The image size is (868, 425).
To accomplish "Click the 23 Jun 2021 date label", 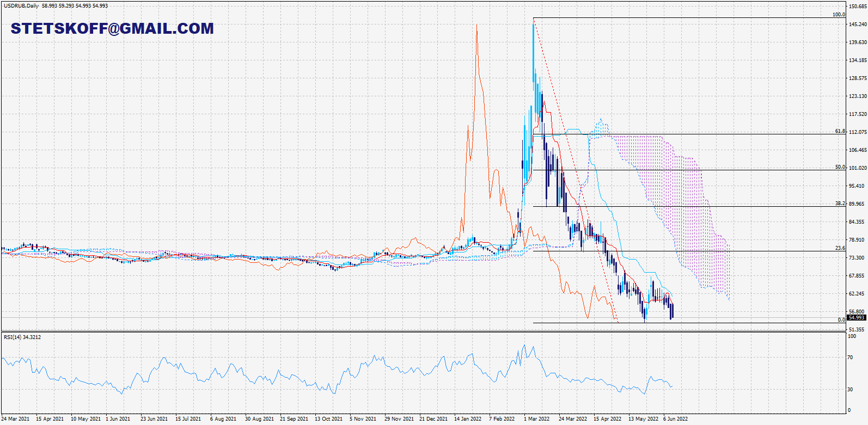I will (154, 419).
